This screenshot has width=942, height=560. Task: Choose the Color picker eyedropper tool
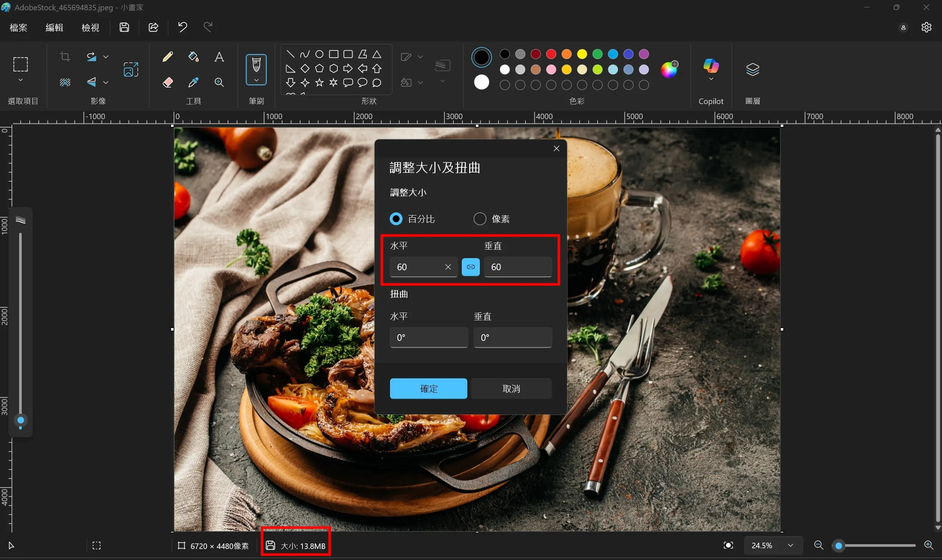pyautogui.click(x=193, y=82)
